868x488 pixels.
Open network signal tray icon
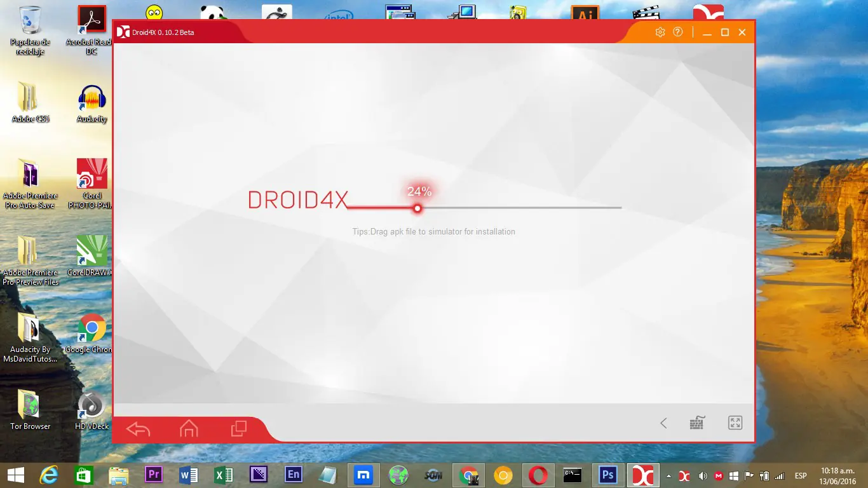click(x=780, y=475)
